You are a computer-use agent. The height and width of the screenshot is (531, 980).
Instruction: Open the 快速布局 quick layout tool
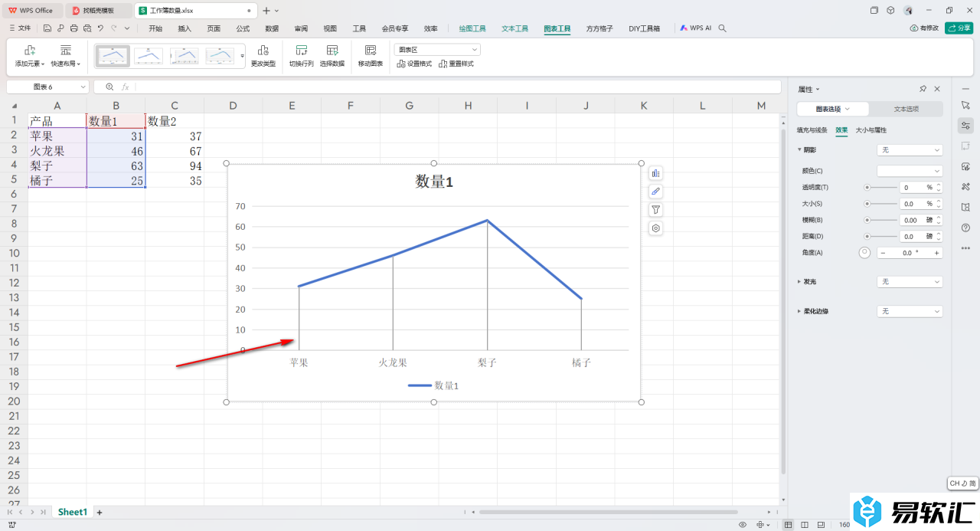(x=66, y=56)
